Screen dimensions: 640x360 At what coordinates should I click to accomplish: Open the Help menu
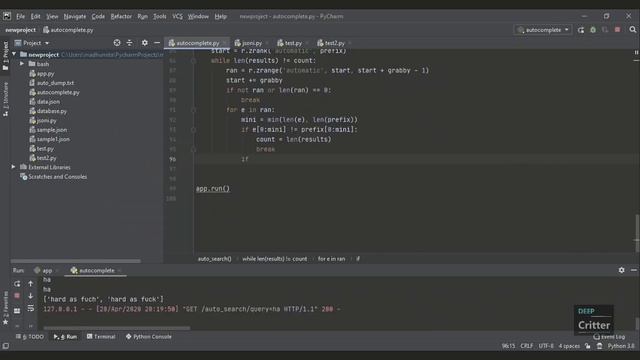[220, 16]
